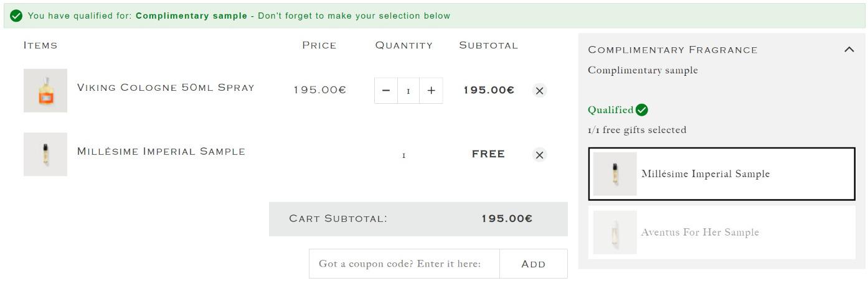868x291 pixels.
Task: Click the Cart Subtotal summary bar
Action: 418,219
